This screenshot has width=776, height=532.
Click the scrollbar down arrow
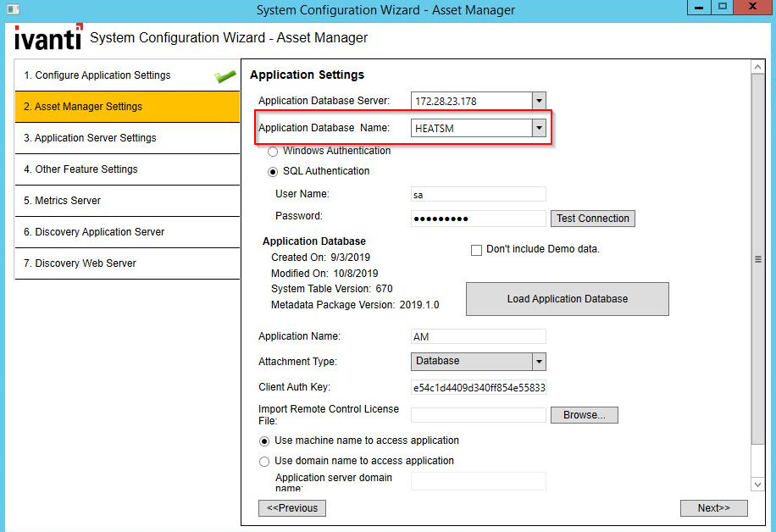(x=757, y=484)
